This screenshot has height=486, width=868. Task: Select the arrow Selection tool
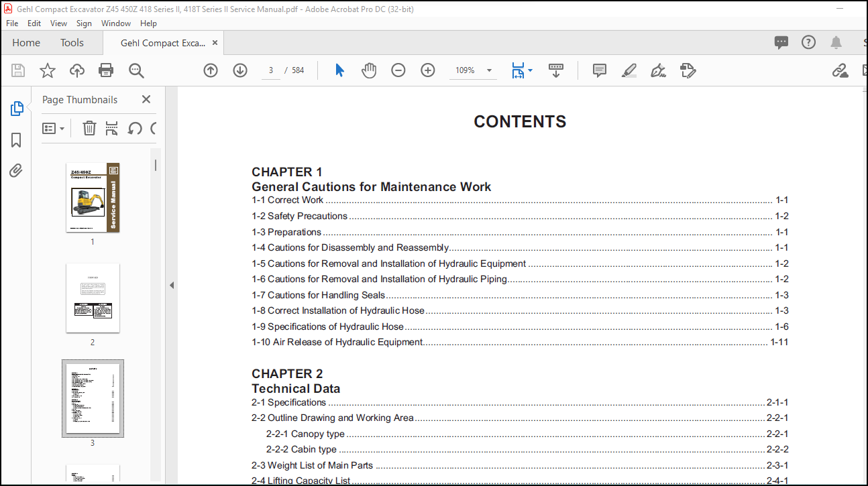[x=339, y=70]
